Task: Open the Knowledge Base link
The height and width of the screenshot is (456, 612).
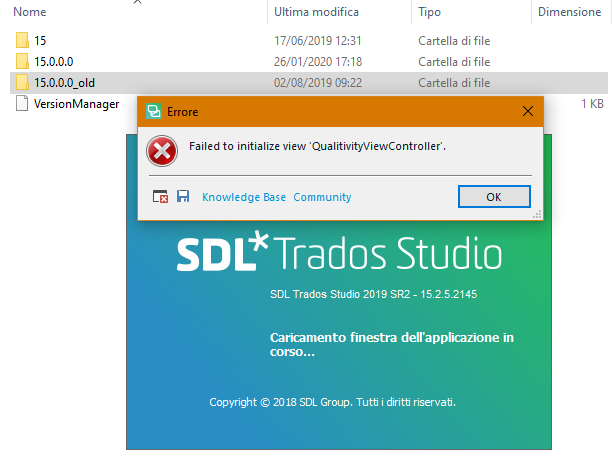Action: coord(244,197)
